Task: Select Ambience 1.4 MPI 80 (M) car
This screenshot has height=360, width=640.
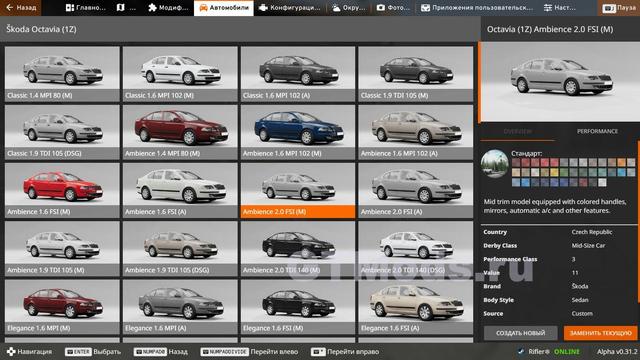Action: point(180,132)
